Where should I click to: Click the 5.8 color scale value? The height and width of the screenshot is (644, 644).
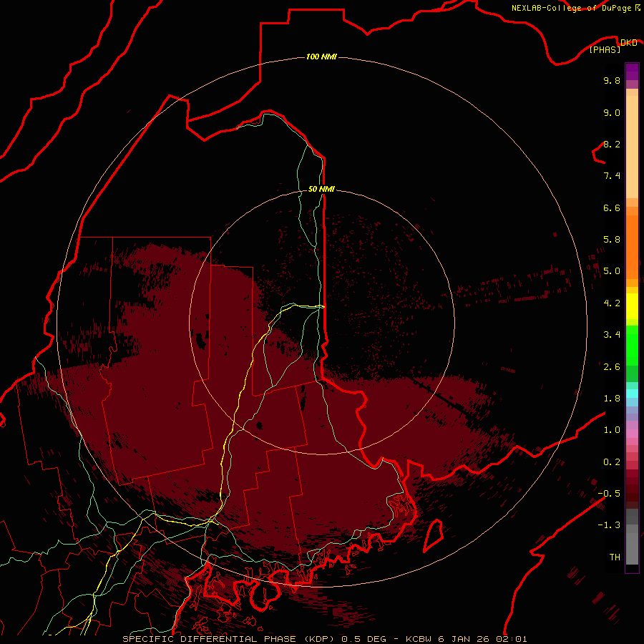click(612, 240)
